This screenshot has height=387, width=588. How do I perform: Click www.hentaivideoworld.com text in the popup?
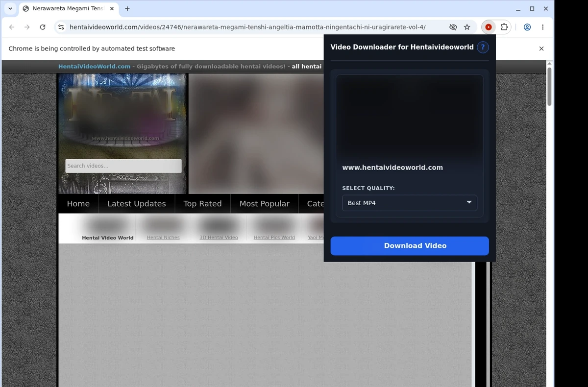click(392, 168)
